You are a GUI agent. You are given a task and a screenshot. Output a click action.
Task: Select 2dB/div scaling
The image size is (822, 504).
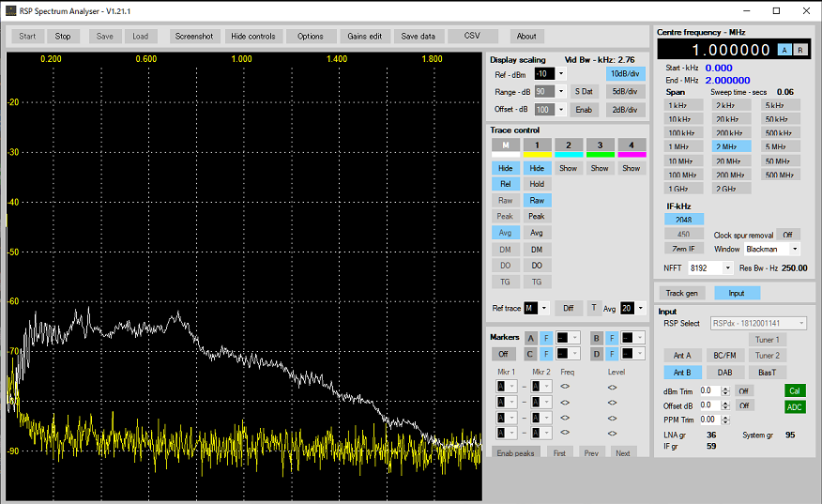[625, 110]
